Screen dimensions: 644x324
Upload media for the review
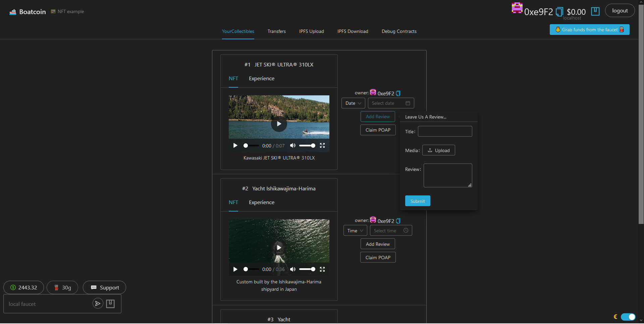[x=438, y=150]
